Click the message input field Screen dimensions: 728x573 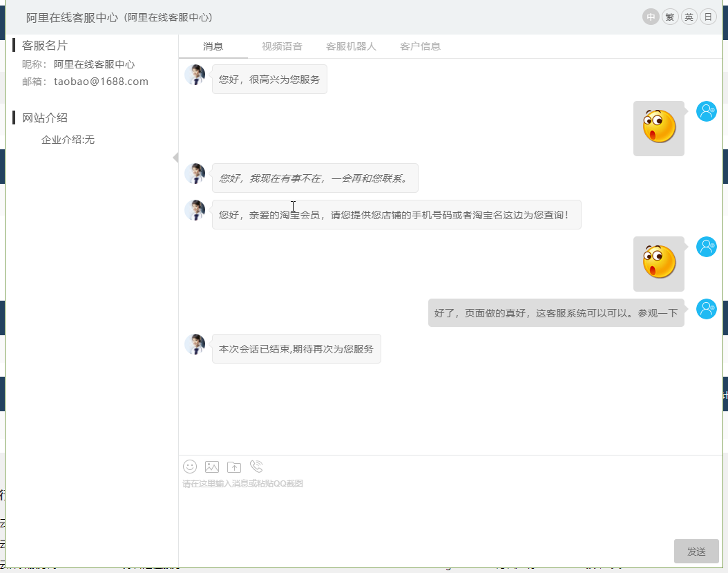click(450, 507)
